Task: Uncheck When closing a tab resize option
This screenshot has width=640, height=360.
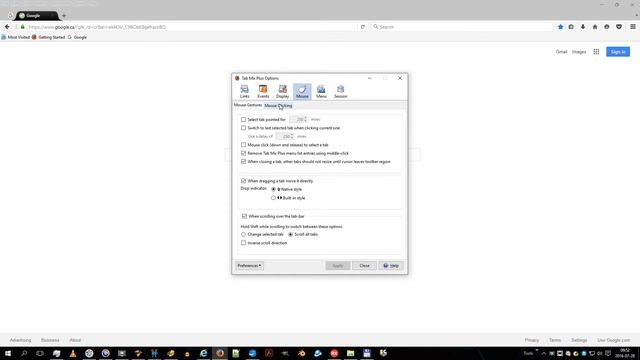Action: 244,162
